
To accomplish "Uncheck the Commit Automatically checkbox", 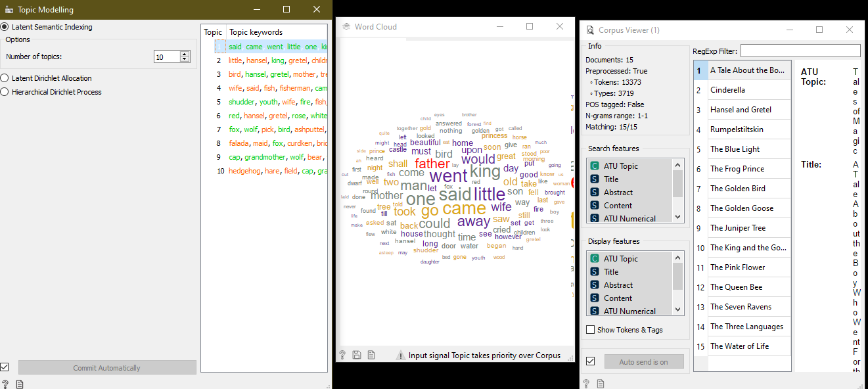I will 6,367.
